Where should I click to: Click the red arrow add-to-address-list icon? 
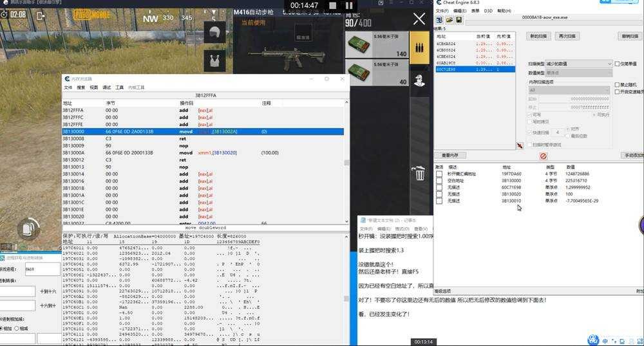[x=520, y=145]
